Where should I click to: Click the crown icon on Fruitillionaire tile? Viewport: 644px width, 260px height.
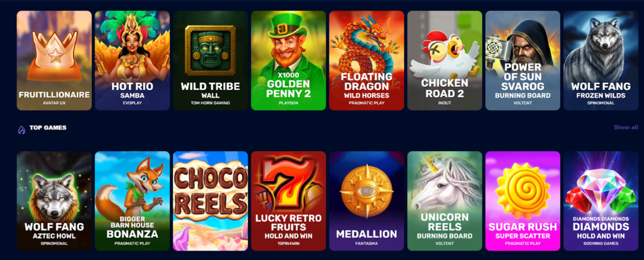pos(54,52)
